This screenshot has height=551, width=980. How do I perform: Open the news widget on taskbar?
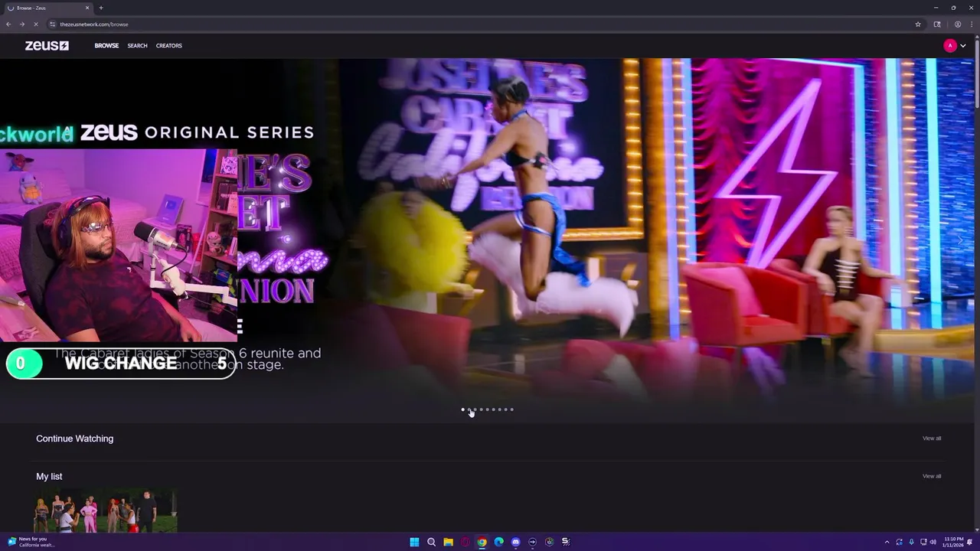(31, 542)
